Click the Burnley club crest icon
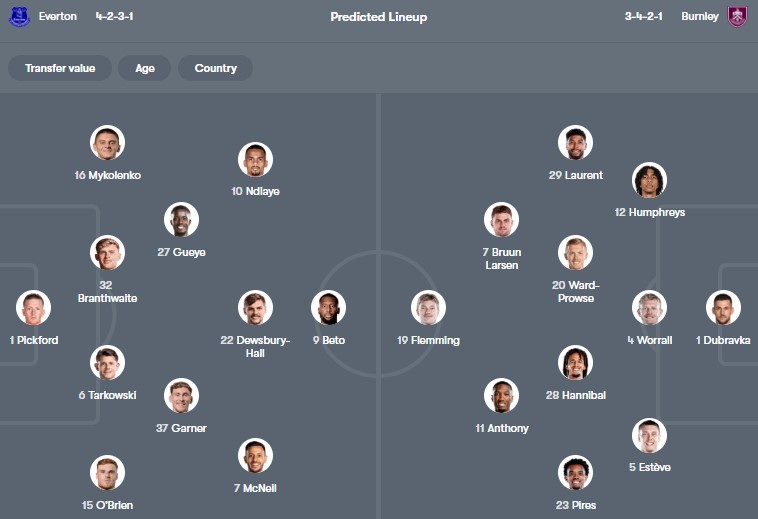The width and height of the screenshot is (758, 519). tap(737, 17)
